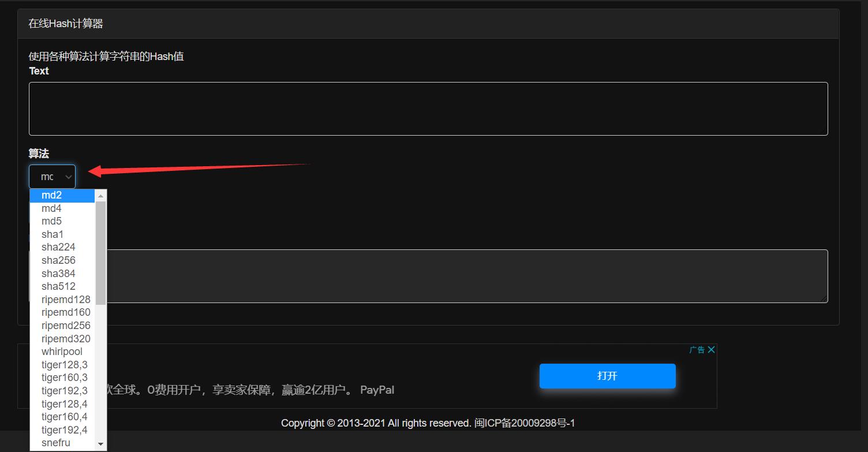Select ripemd320 algorithm option

coord(62,339)
